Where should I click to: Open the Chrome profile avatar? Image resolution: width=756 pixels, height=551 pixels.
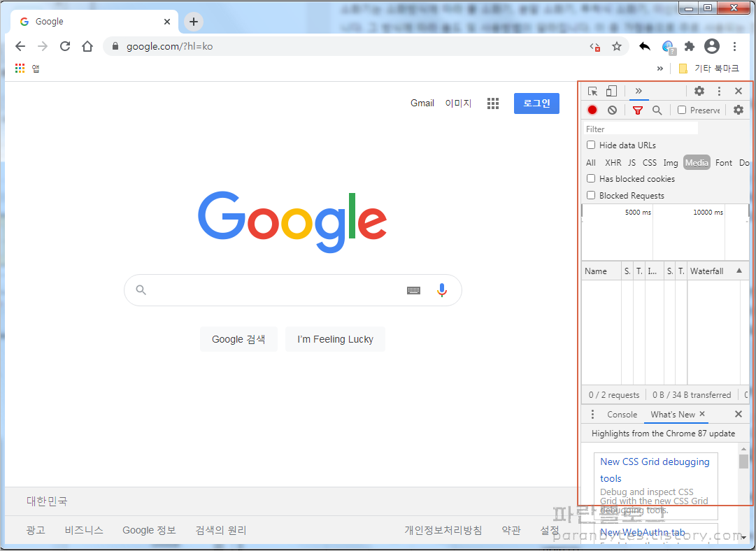pyautogui.click(x=712, y=46)
